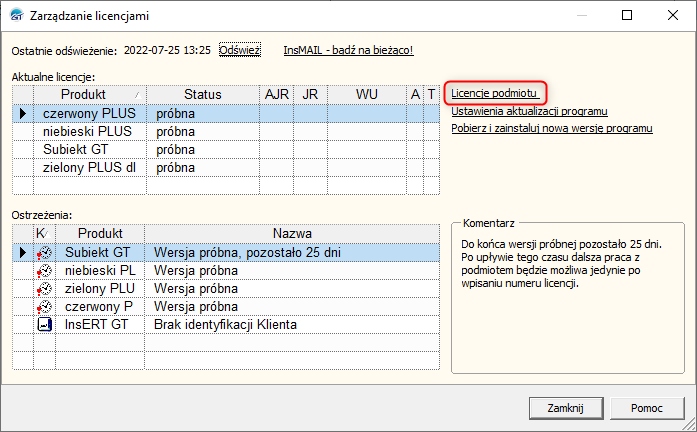This screenshot has height=432, width=697.
Task: Click próbna status of Subiekt GT license
Action: point(176,150)
